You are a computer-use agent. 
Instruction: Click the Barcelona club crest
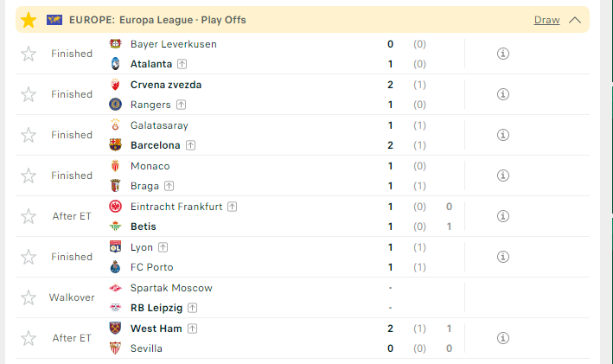(x=115, y=145)
